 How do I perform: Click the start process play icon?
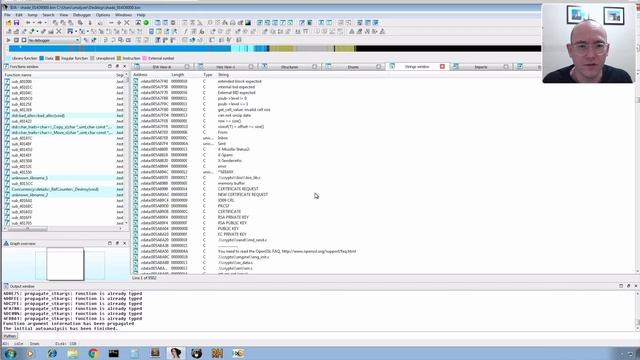[8, 40]
